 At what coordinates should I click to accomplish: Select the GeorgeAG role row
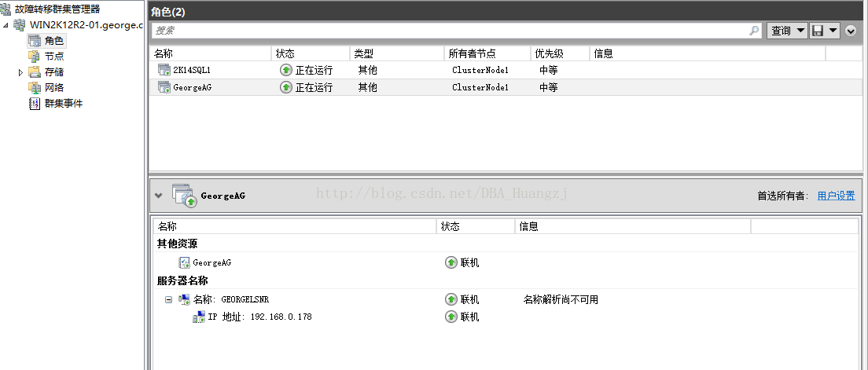[506, 87]
